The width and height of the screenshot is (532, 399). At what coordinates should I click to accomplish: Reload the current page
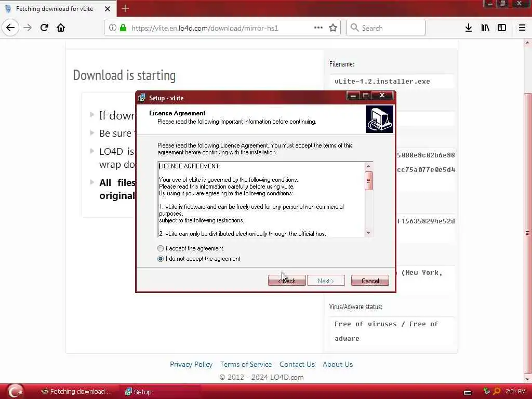pos(44,28)
